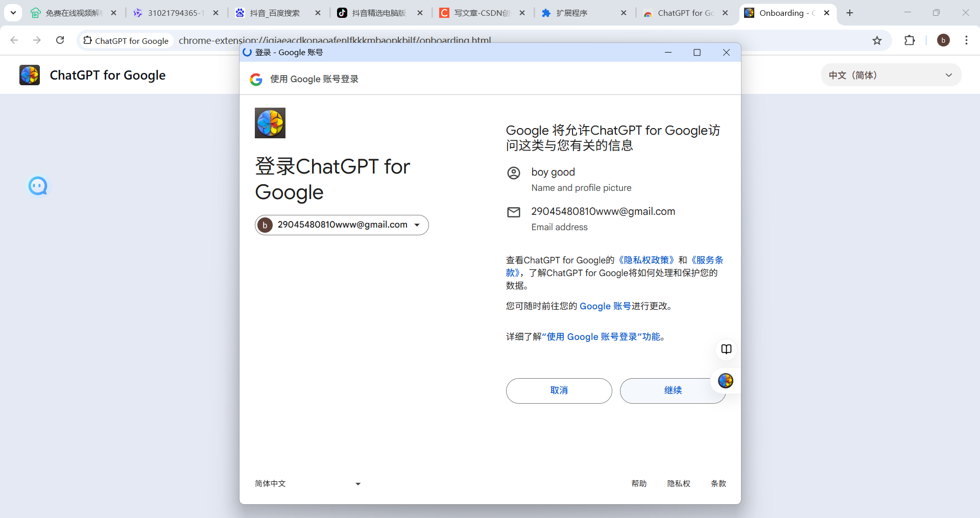Click the blue chat bubble face icon
Image resolution: width=980 pixels, height=518 pixels.
pyautogui.click(x=38, y=186)
